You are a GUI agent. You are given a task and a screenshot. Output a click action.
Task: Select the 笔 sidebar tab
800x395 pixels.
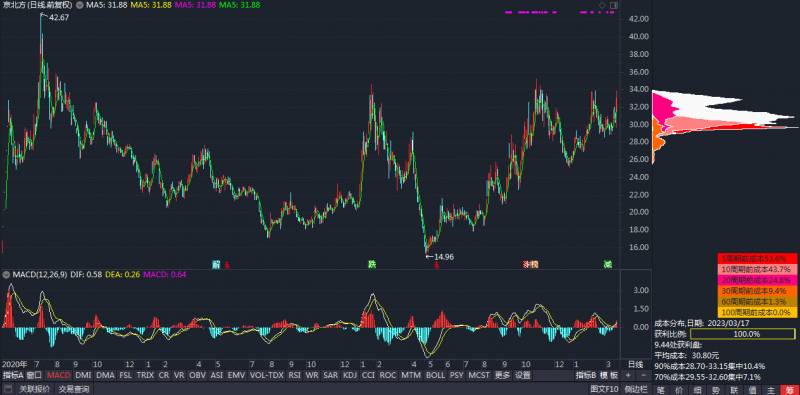[661, 390]
